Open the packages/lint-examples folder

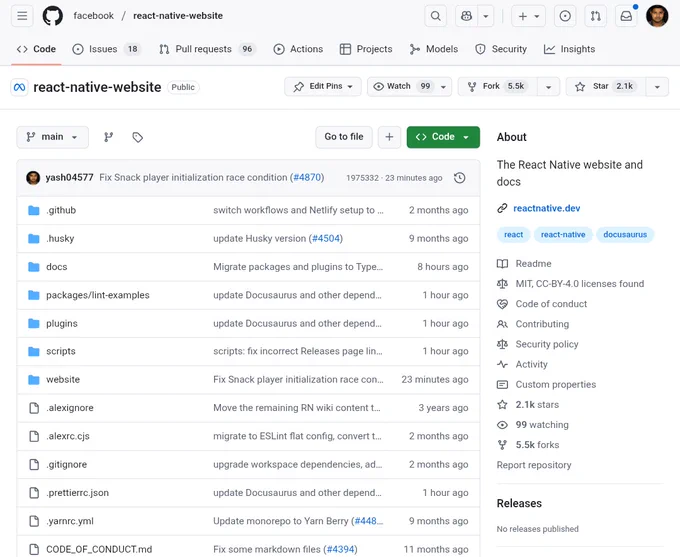click(x=98, y=295)
